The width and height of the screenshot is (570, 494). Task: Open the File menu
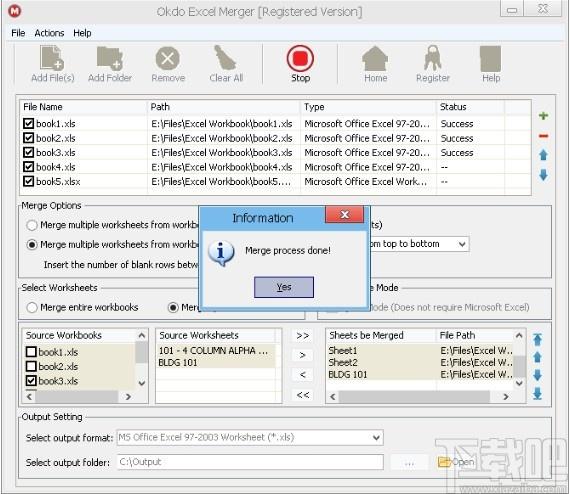(18, 33)
